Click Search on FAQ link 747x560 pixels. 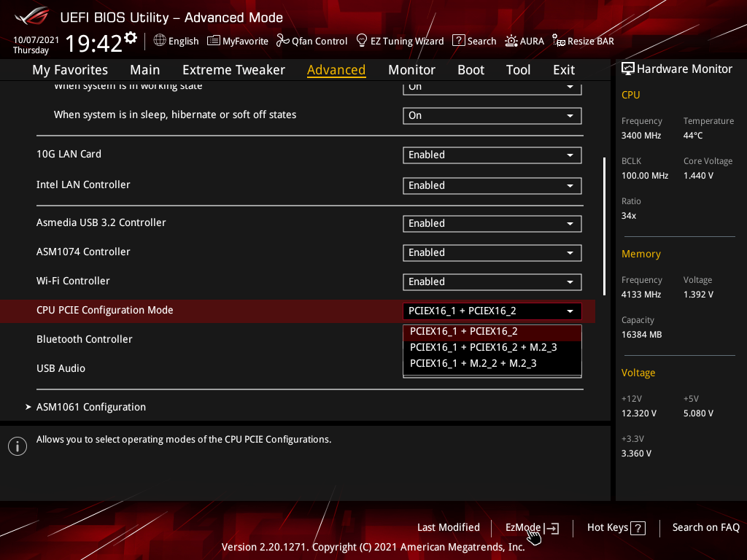point(705,528)
